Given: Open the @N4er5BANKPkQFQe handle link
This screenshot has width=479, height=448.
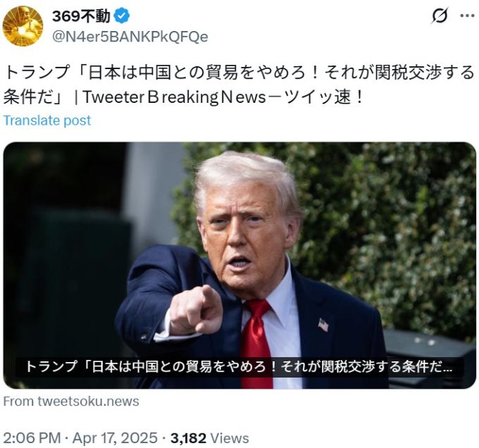Looking at the screenshot, I should pos(130,37).
